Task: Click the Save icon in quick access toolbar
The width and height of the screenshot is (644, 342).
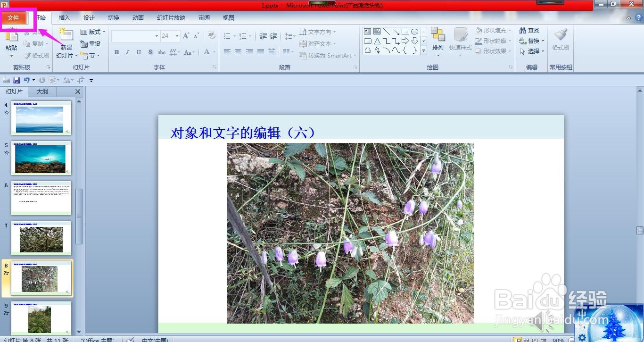Action: click(x=17, y=80)
